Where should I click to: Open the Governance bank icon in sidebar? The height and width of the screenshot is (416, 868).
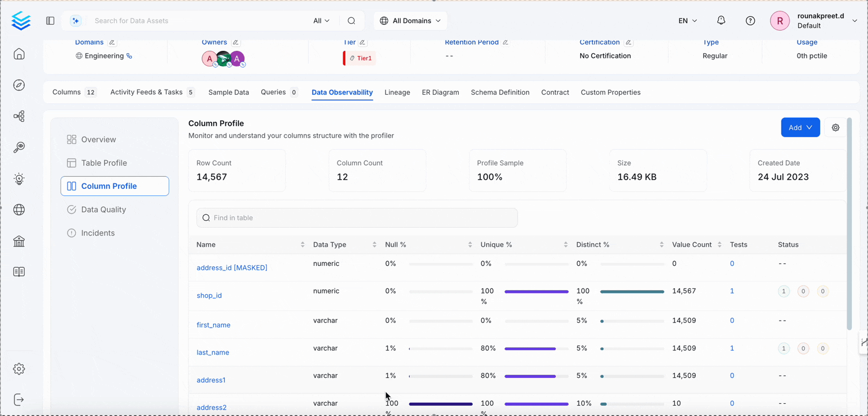click(19, 241)
